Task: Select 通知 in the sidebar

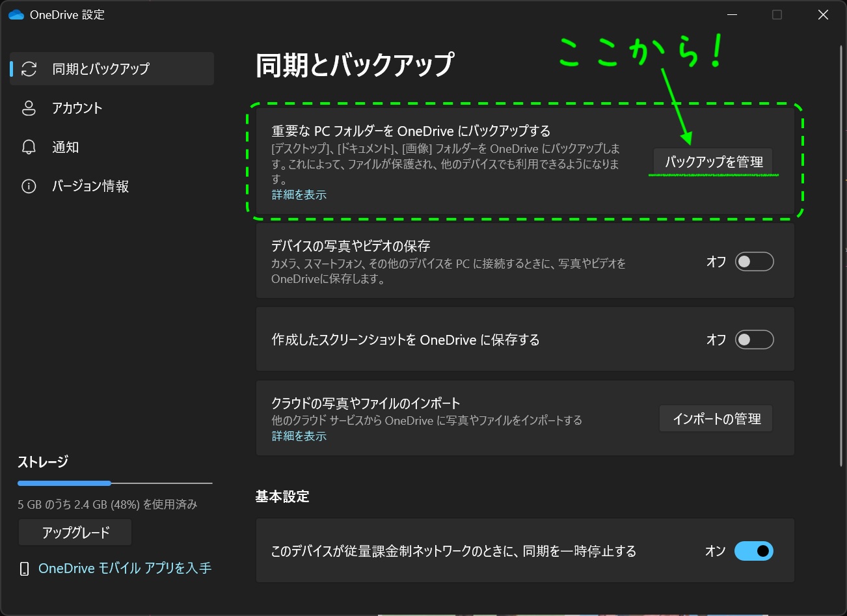Action: 112,147
